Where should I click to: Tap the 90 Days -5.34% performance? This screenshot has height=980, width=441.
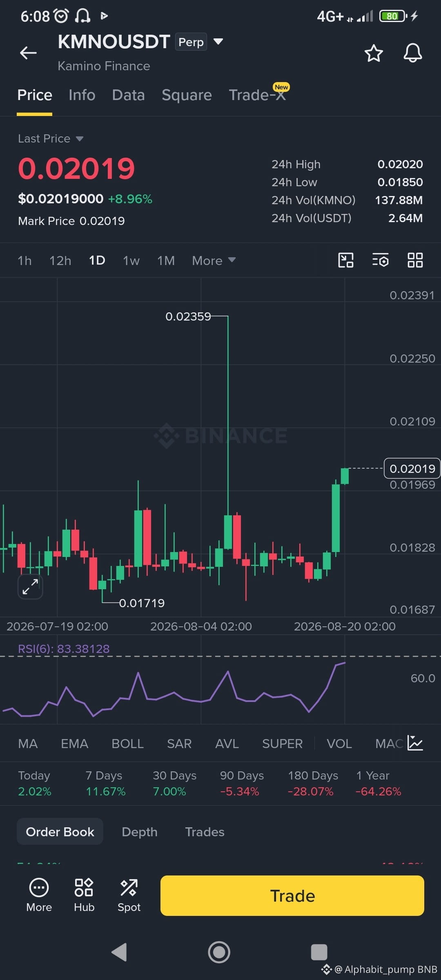tap(242, 783)
